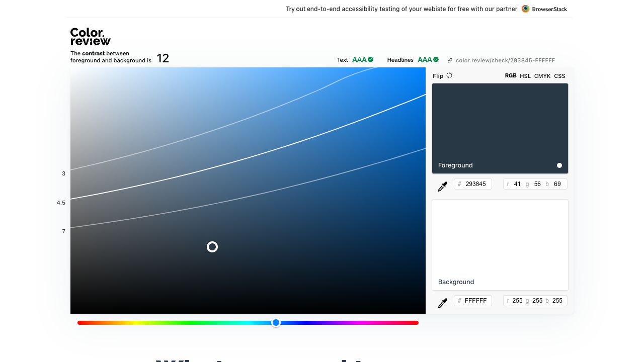This screenshot has height=362, width=644.
Task: Open the color.review/check/293845-FFFFFF share link
Action: point(505,60)
